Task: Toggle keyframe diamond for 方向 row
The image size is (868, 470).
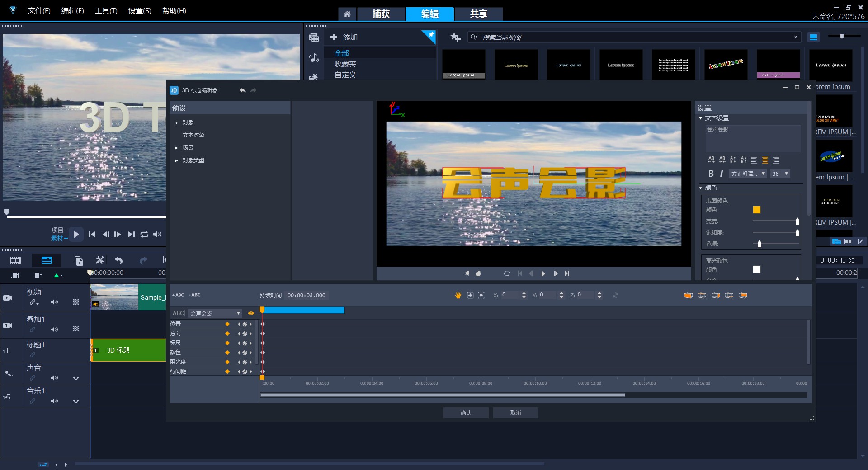Action: click(227, 334)
